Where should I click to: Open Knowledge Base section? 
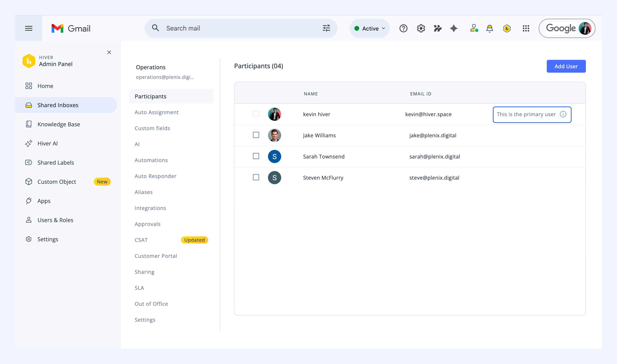pos(66,124)
